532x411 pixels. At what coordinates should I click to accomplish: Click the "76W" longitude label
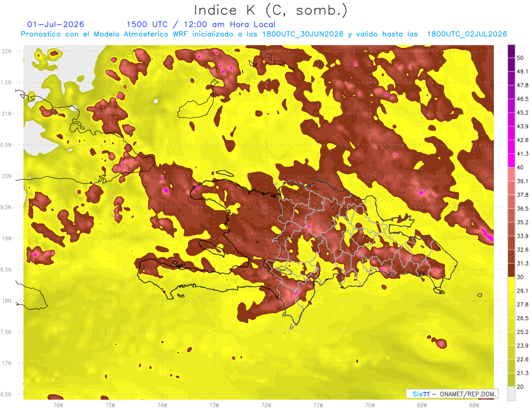click(x=58, y=405)
